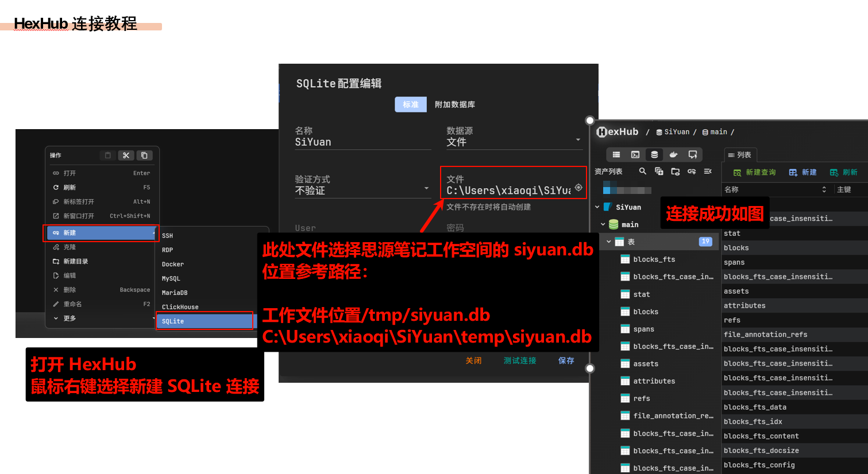Click the new connection link icon in 资产列表
868x474 pixels.
pos(692,171)
